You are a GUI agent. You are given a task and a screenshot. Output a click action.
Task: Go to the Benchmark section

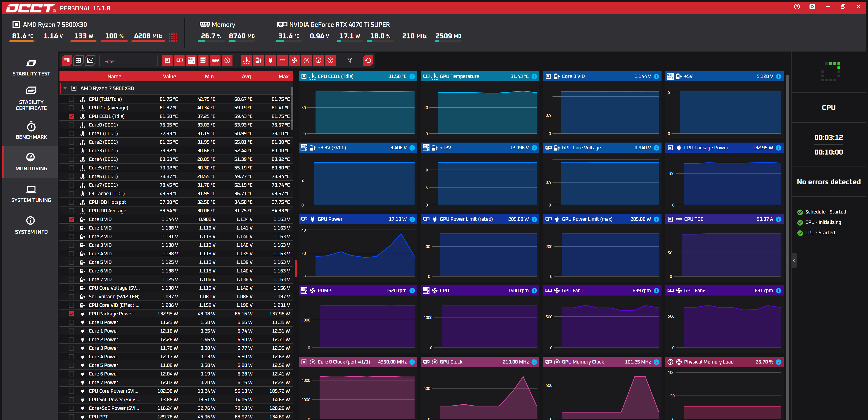point(31,131)
